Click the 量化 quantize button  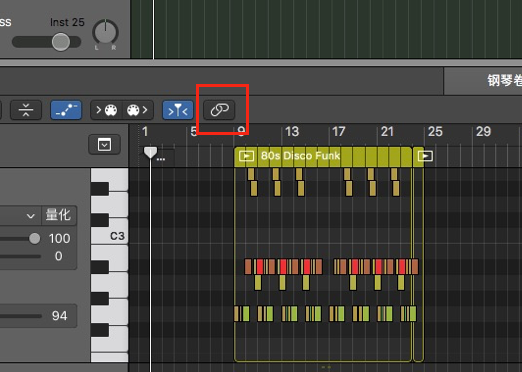(59, 215)
